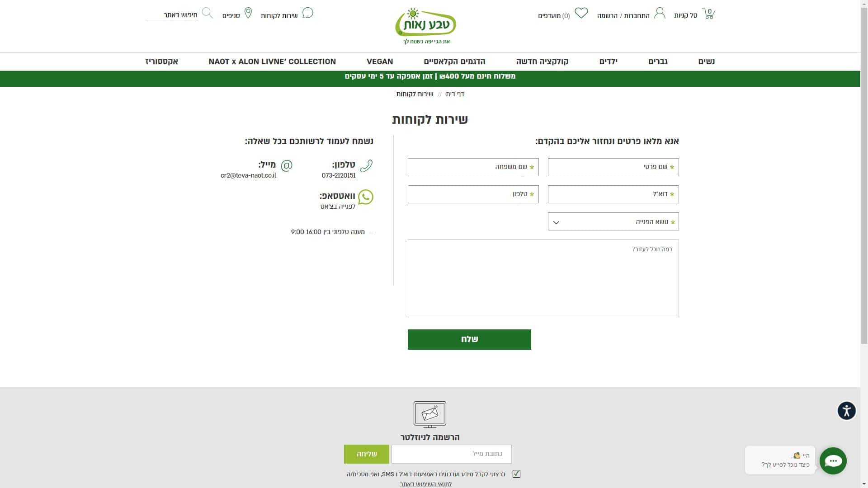Click the newsletter שליחה button
This screenshot has height=488, width=868.
point(366,454)
